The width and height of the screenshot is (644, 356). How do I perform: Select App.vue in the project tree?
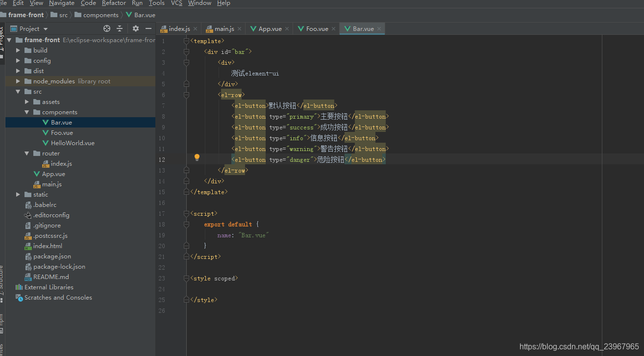[53, 174]
